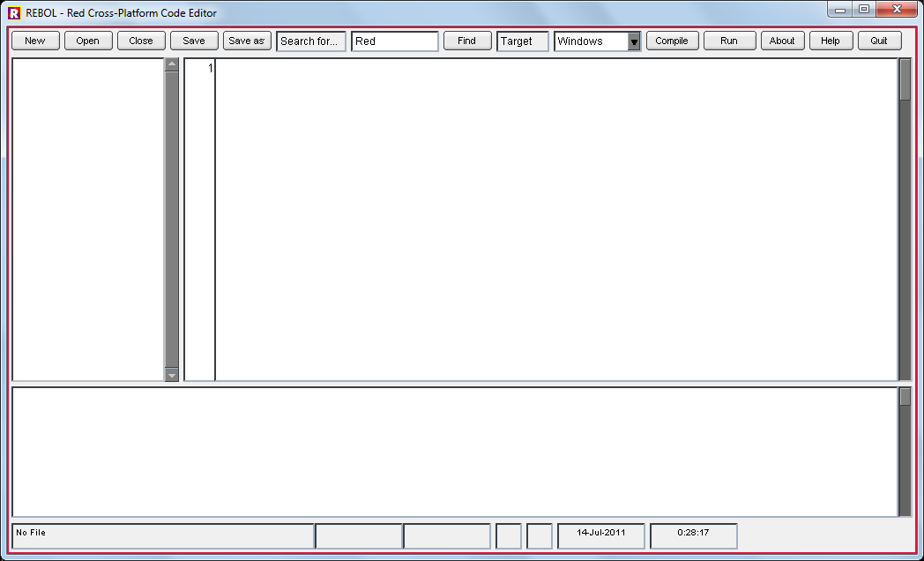Image resolution: width=924 pixels, height=561 pixels.
Task: Open an existing script file
Action: coord(87,41)
